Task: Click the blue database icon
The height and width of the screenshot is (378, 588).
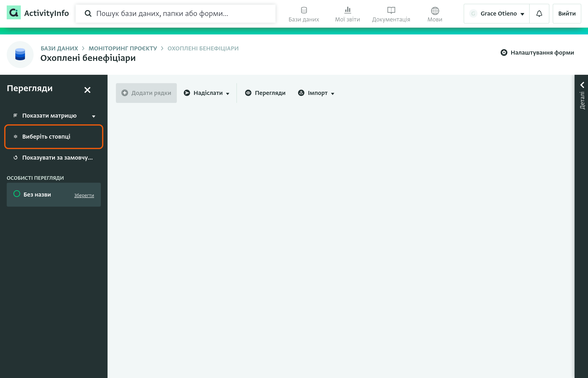Action: 20,54
